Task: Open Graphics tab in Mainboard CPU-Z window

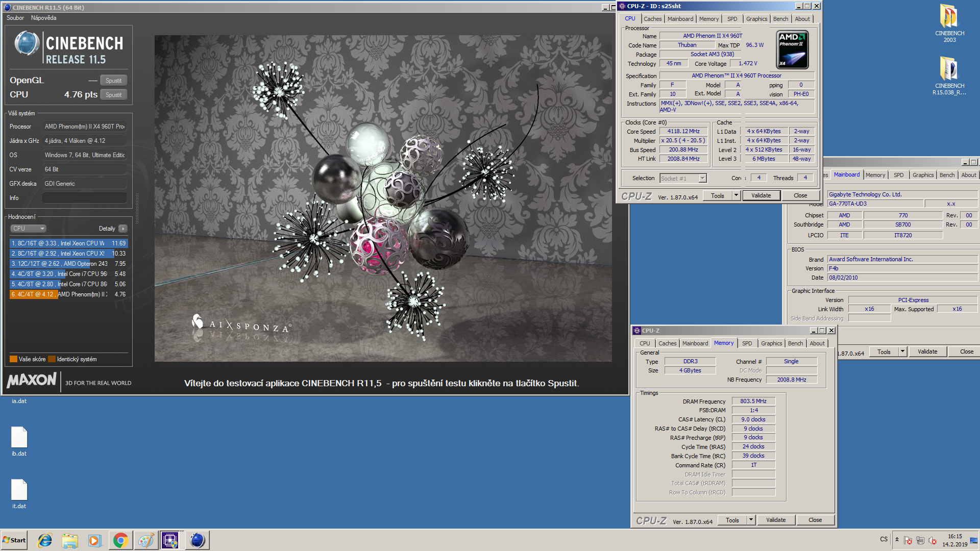Action: (x=923, y=175)
